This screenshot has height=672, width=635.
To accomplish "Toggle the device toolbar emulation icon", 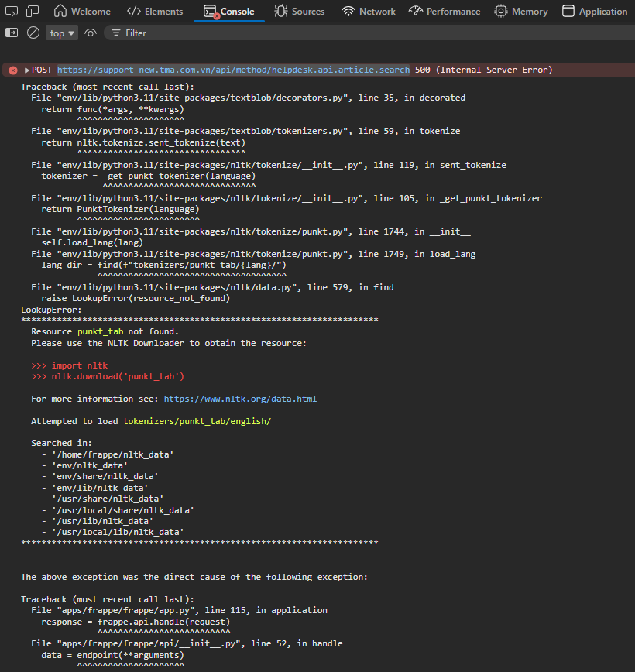I will [x=32, y=11].
